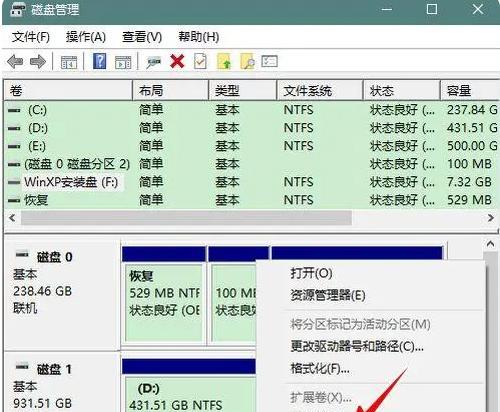The image size is (500, 412).
Task: Click the blue Help question mark icon
Action: point(99,61)
